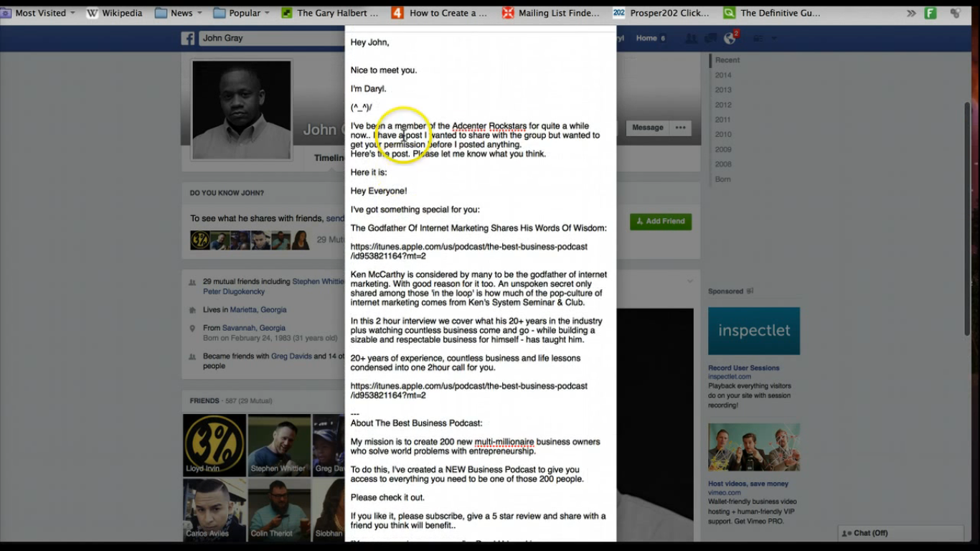This screenshot has height=551, width=980.
Task: Open Facebook messages icon in top bar
Action: (710, 38)
